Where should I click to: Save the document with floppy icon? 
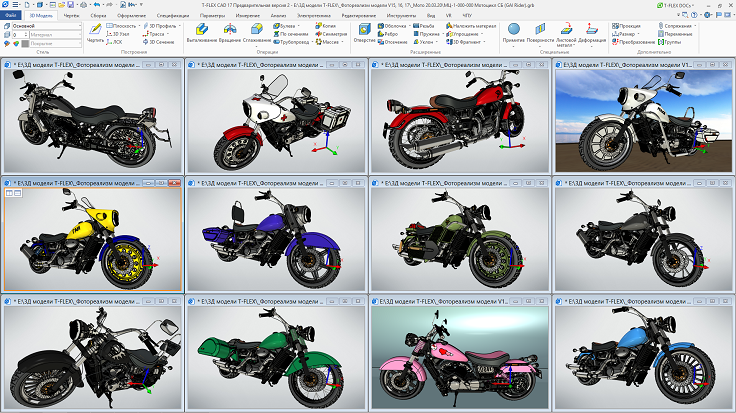point(70,5)
